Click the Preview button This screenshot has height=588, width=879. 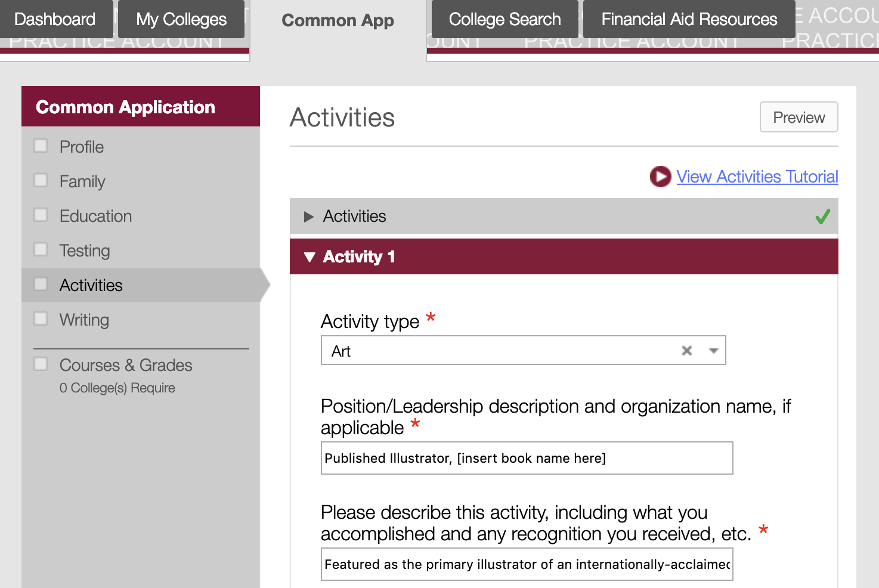tap(798, 117)
